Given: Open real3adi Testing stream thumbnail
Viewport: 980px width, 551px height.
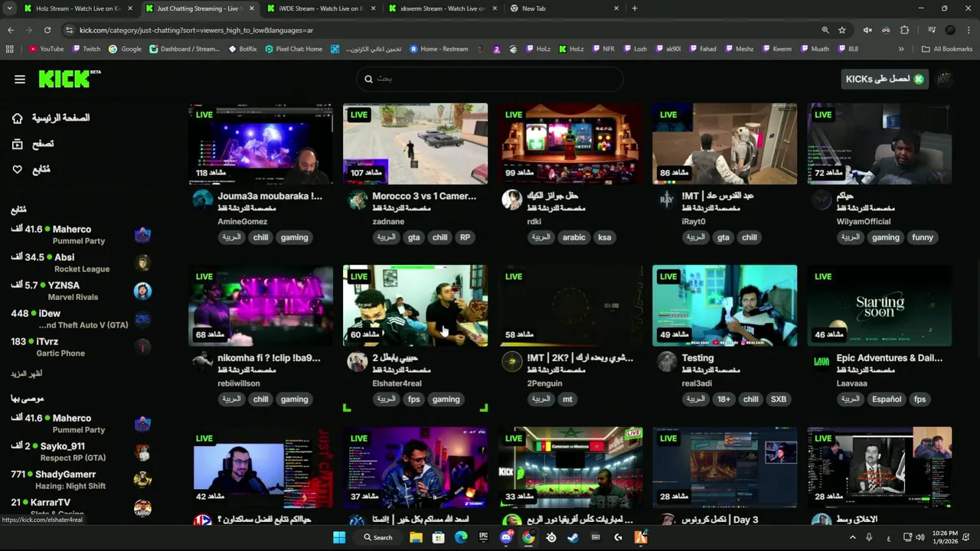Looking at the screenshot, I should click(724, 305).
